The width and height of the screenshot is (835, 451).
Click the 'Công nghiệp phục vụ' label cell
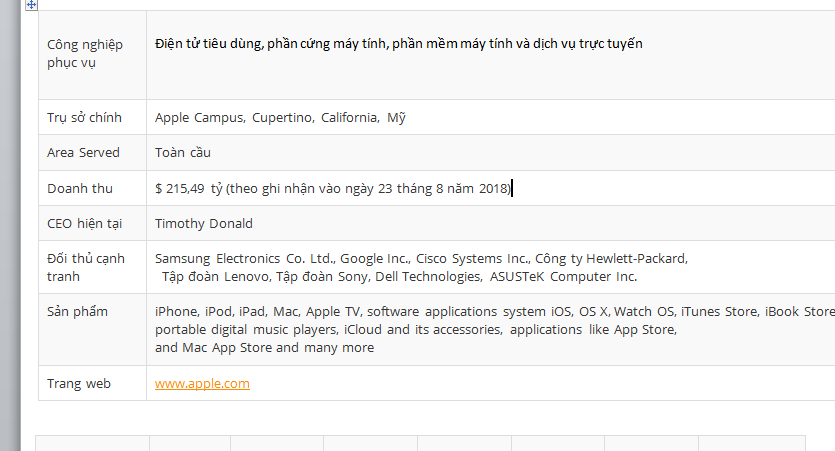tap(84, 53)
